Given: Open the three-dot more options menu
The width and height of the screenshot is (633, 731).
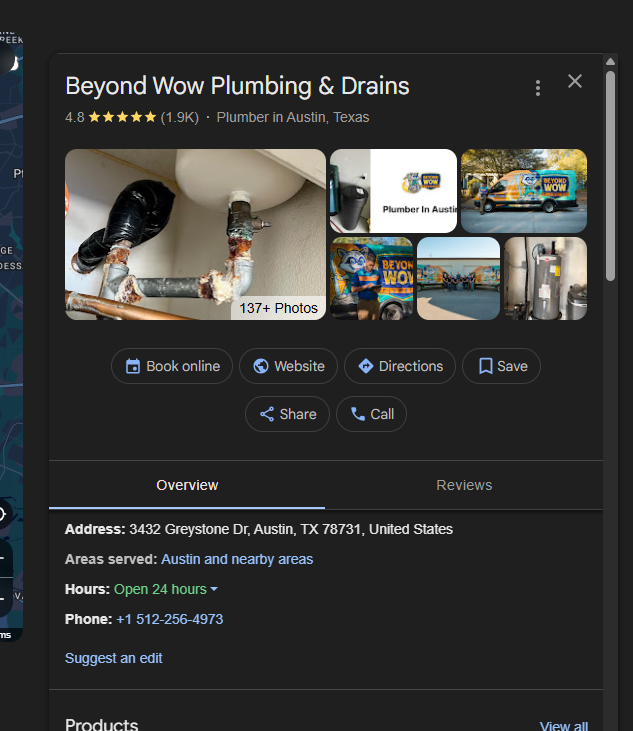Looking at the screenshot, I should pyautogui.click(x=538, y=88).
